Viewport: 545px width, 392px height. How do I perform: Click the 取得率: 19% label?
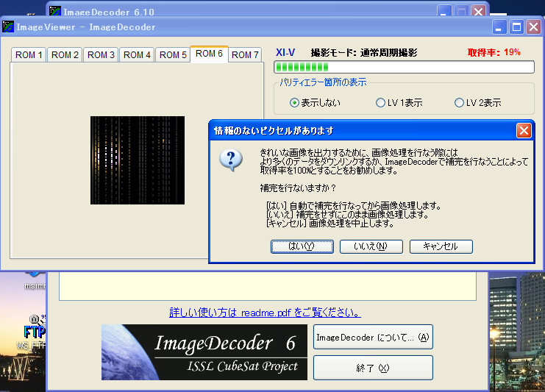coord(494,52)
